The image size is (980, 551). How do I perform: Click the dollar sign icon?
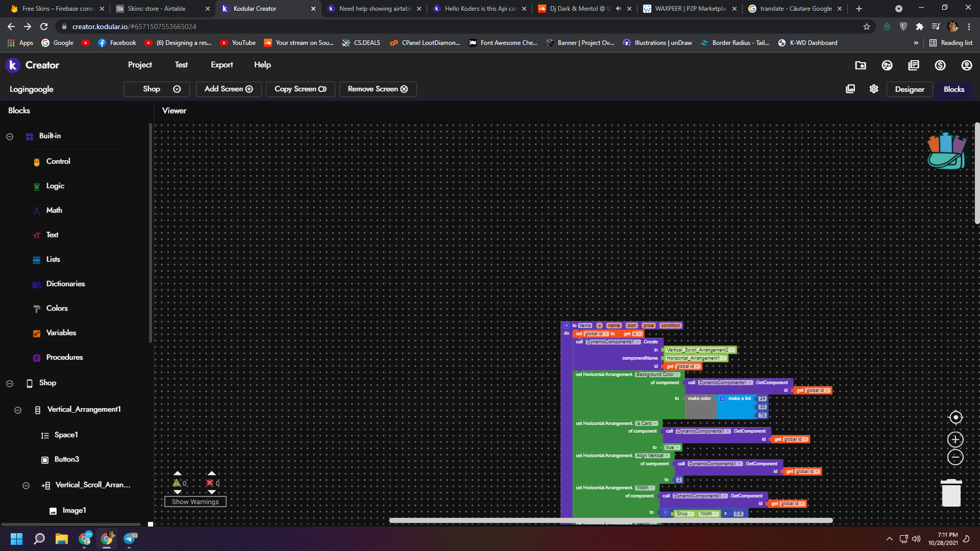tap(940, 65)
